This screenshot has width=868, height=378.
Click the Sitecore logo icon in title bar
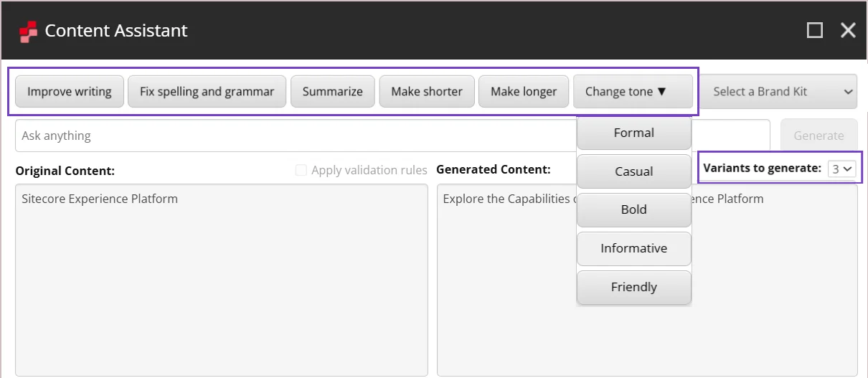tap(28, 32)
